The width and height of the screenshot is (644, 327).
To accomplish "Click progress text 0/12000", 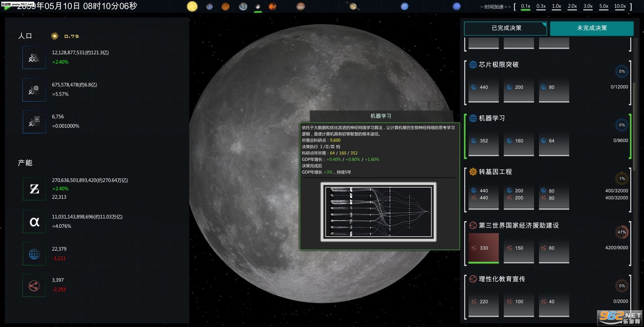I will point(619,87).
